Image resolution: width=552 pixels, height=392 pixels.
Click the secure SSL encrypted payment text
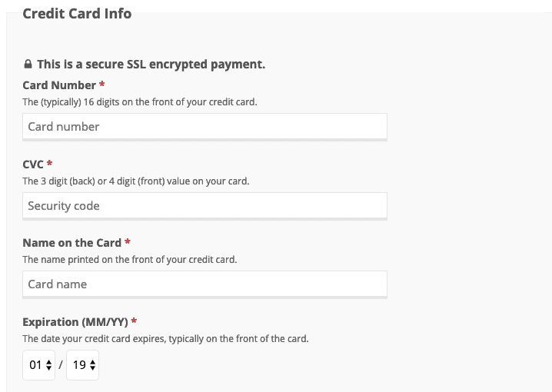click(151, 65)
